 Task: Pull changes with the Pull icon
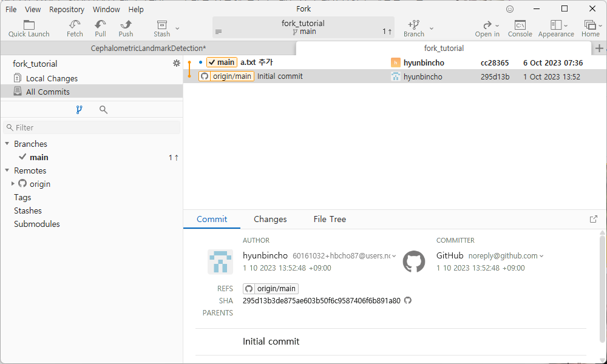100,29
